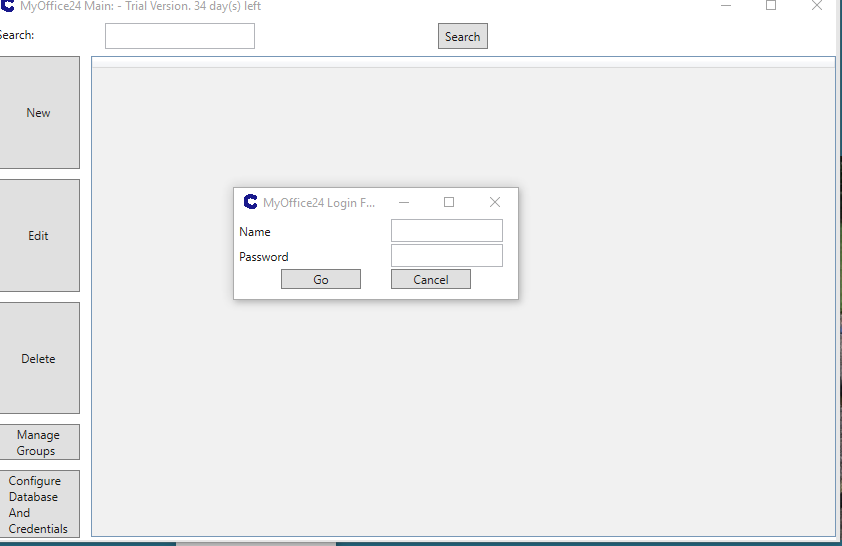This screenshot has width=842, height=546.
Task: Close the MyOffice24 Main window
Action: 816,5
